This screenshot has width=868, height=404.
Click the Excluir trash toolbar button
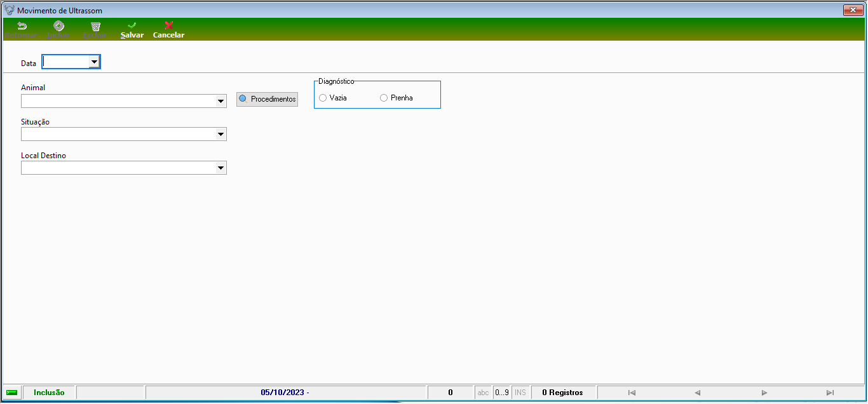coord(95,30)
